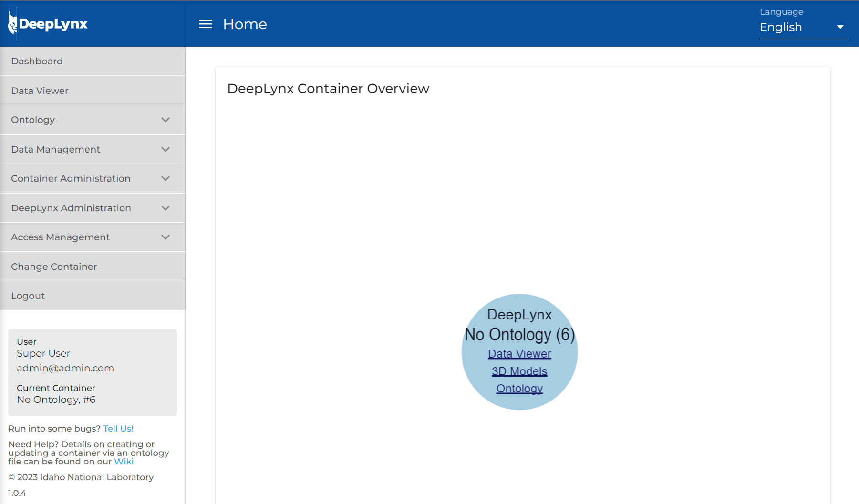
Task: Click Logout in the sidebar
Action: (x=93, y=296)
